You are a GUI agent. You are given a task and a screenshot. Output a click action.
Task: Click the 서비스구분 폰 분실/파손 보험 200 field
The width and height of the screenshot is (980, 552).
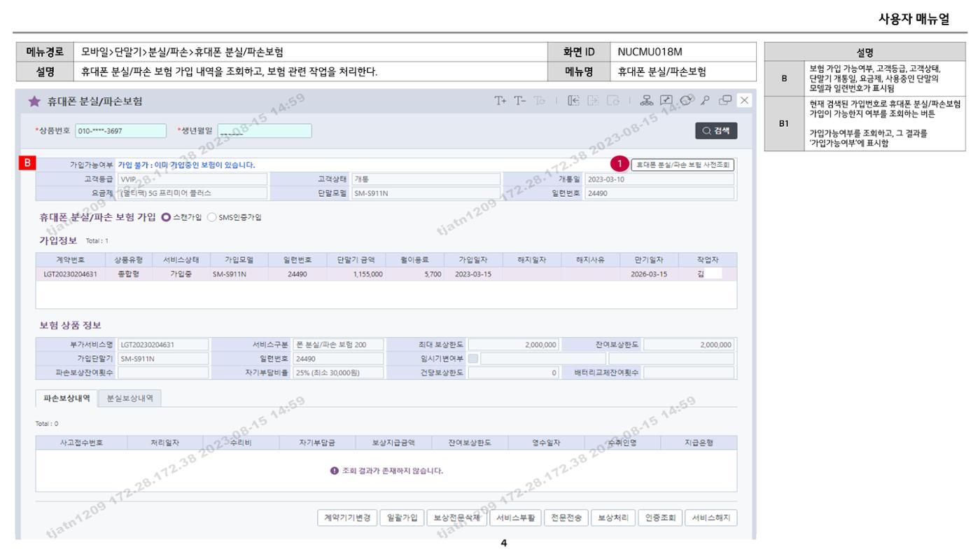(x=337, y=345)
